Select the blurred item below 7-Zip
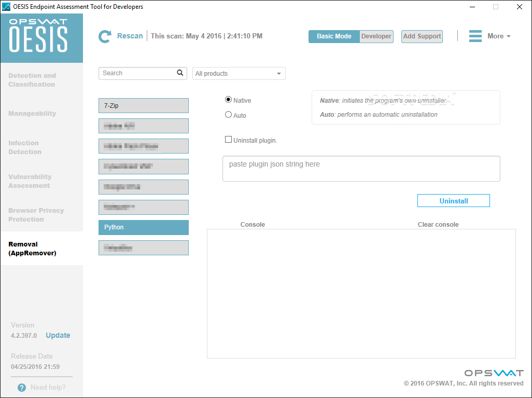Image resolution: width=532 pixels, height=398 pixels. click(144, 126)
